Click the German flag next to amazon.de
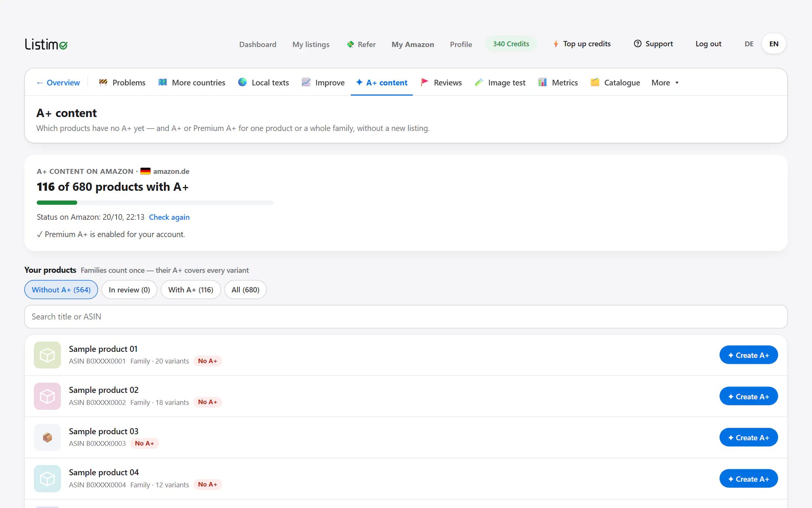This screenshot has width=812, height=508. click(x=145, y=171)
